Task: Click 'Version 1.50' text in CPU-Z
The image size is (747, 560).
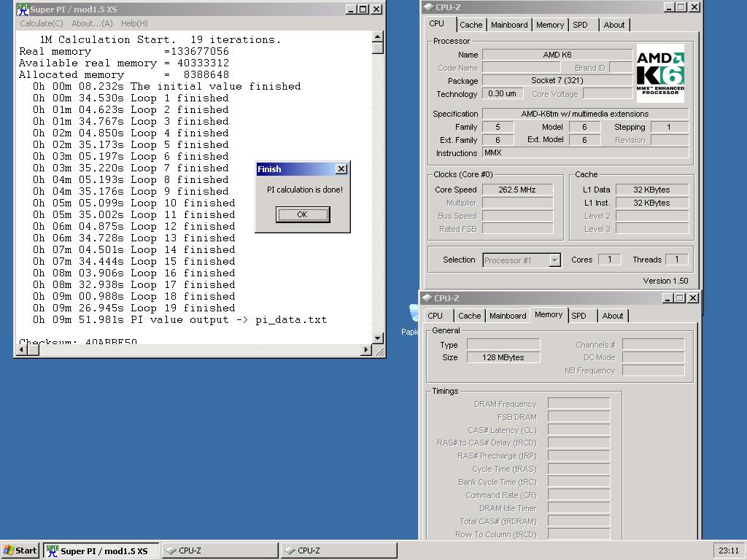Action: (x=665, y=281)
